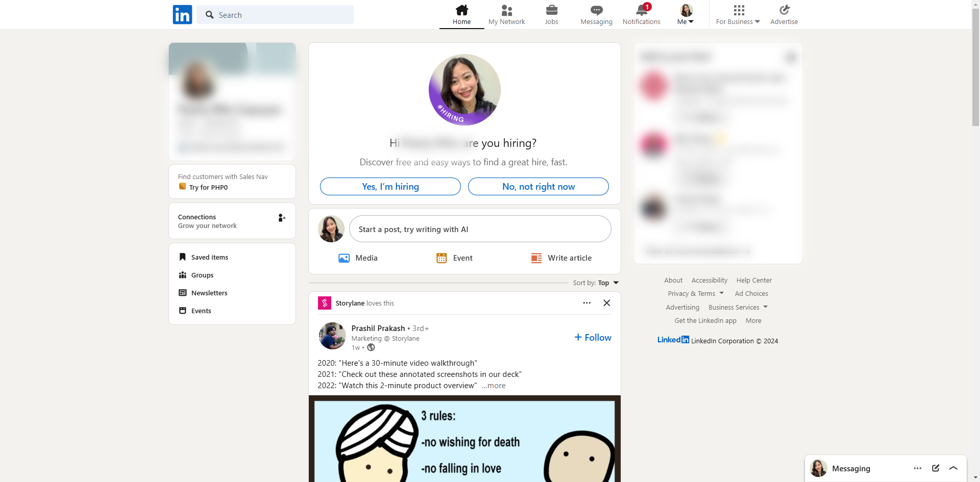The image size is (980, 482).
Task: Open the Jobs briefcase icon
Action: [552, 10]
